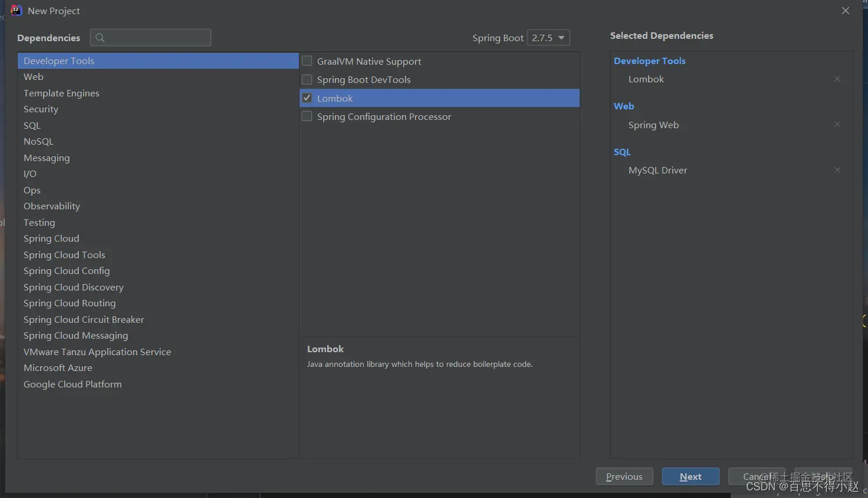Screen dimensions: 868x498
Task: Click Web heading in Selected Dependencies
Action: tap(624, 106)
